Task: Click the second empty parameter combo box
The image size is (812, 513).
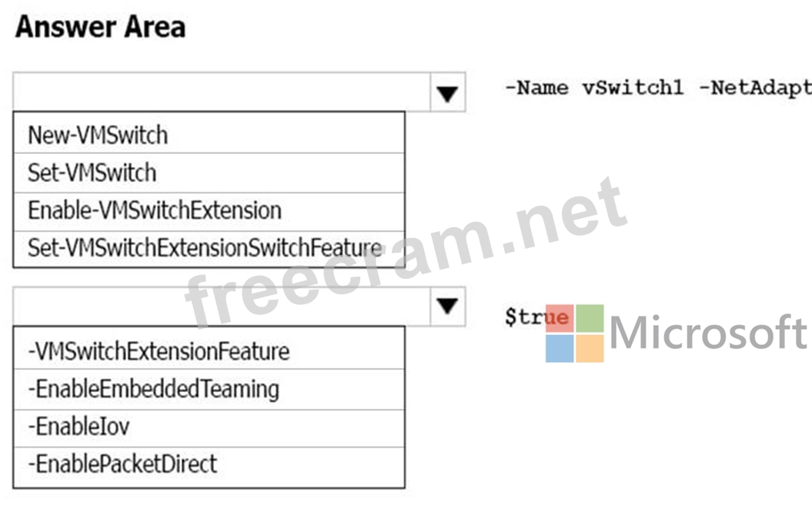Action: click(222, 307)
